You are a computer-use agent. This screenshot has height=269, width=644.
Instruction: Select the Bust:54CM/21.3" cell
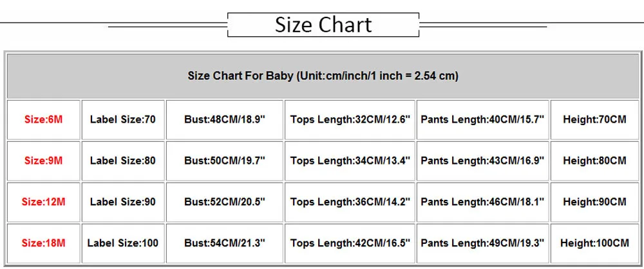225,243
